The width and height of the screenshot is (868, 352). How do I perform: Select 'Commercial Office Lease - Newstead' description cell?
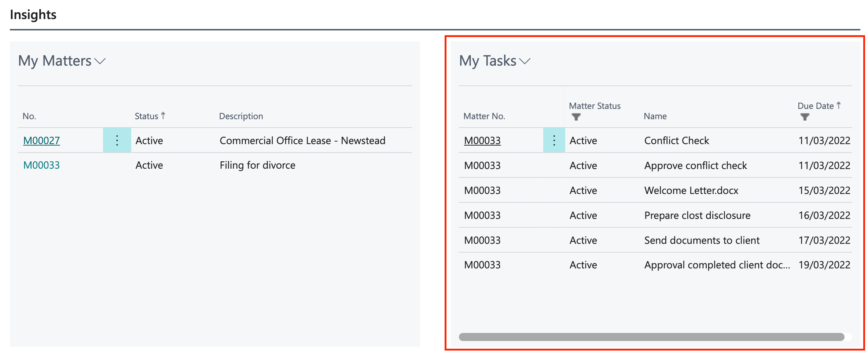(302, 140)
